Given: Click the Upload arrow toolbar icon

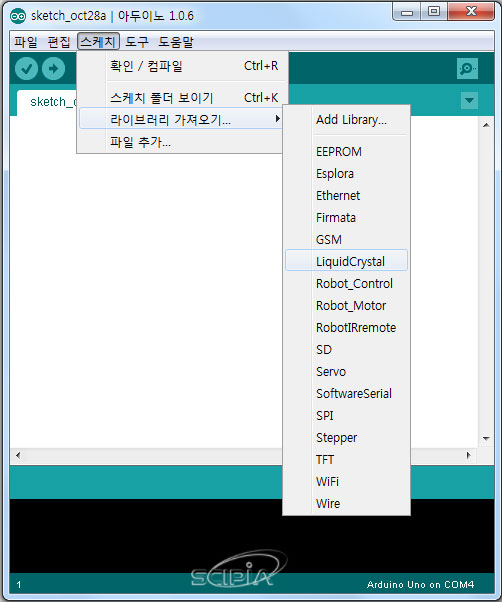Looking at the screenshot, I should point(53,69).
